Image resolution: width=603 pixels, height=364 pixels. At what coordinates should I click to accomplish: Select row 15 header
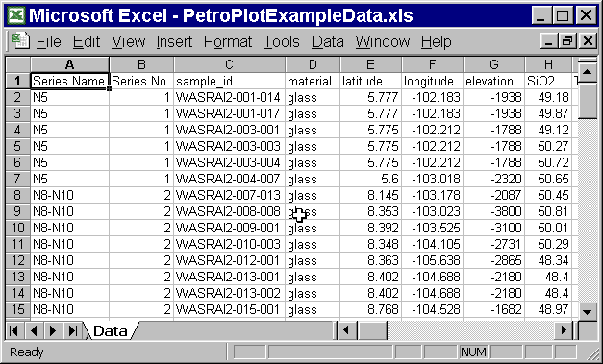pos(17,309)
